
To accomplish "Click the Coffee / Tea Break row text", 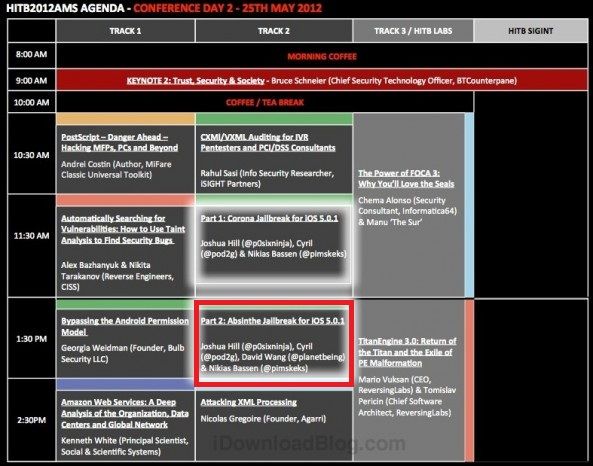I will tap(265, 102).
